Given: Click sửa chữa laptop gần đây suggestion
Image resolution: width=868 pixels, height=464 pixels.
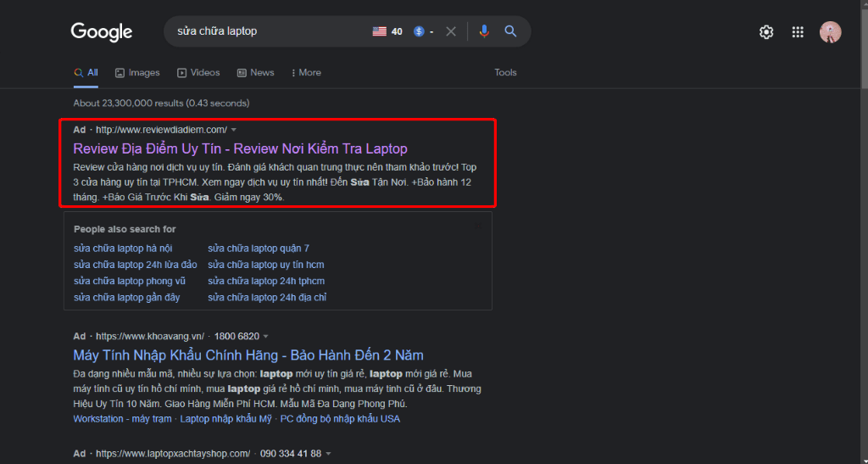Looking at the screenshot, I should coord(127,298).
